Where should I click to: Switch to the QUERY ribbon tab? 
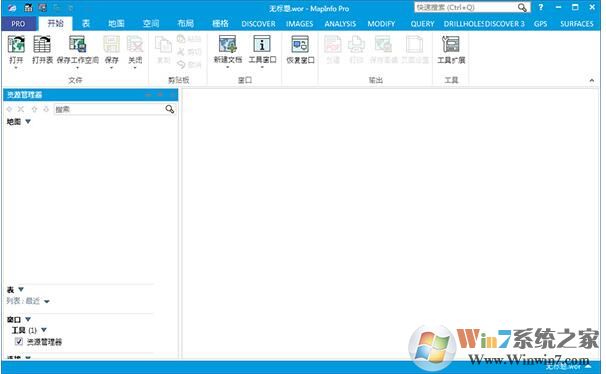(422, 24)
